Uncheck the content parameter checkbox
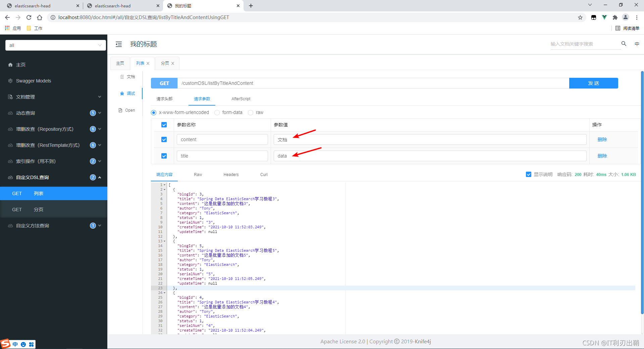The width and height of the screenshot is (644, 349). click(x=164, y=139)
